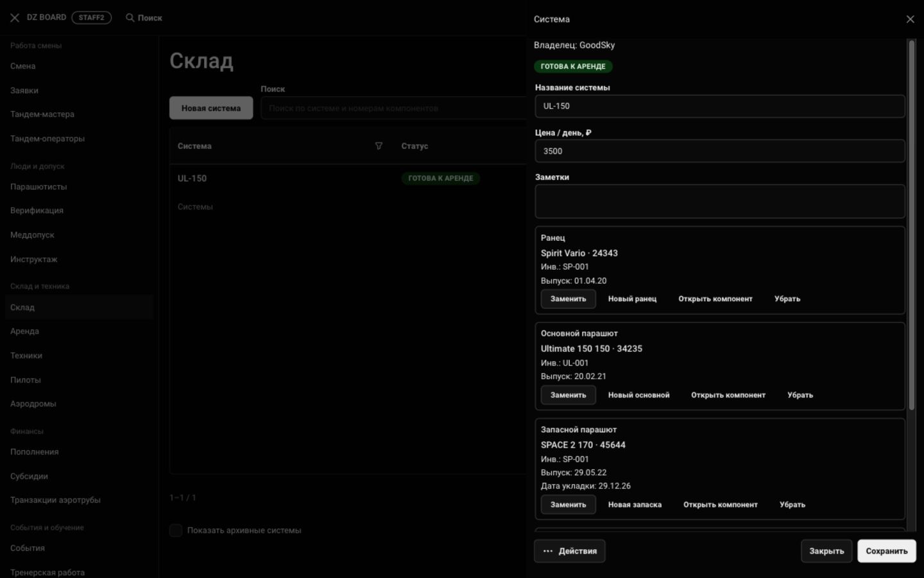Open Пилоты in sidebar
The image size is (924, 578).
tap(26, 380)
